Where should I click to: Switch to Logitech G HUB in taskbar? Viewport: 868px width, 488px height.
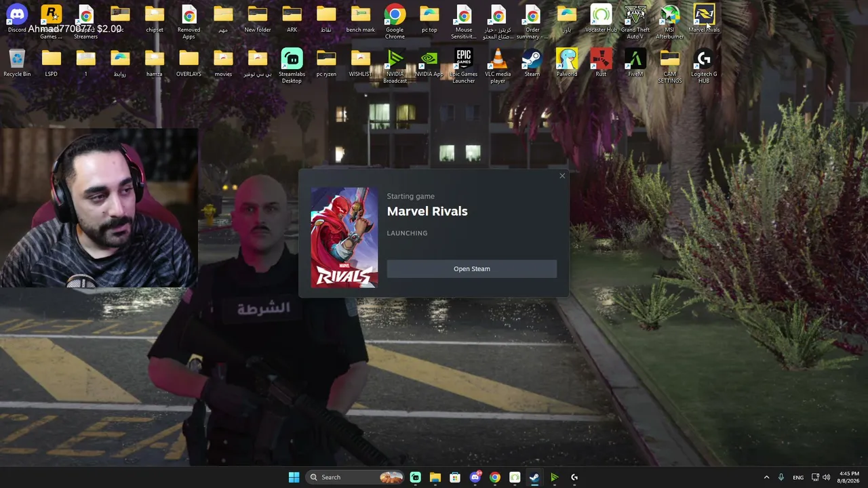pyautogui.click(x=574, y=477)
